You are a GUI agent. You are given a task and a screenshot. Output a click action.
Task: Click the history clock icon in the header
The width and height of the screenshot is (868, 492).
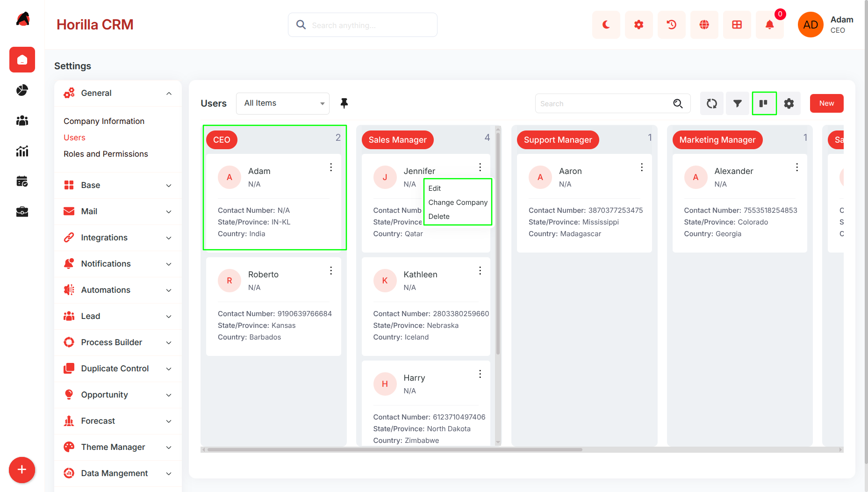coord(671,25)
